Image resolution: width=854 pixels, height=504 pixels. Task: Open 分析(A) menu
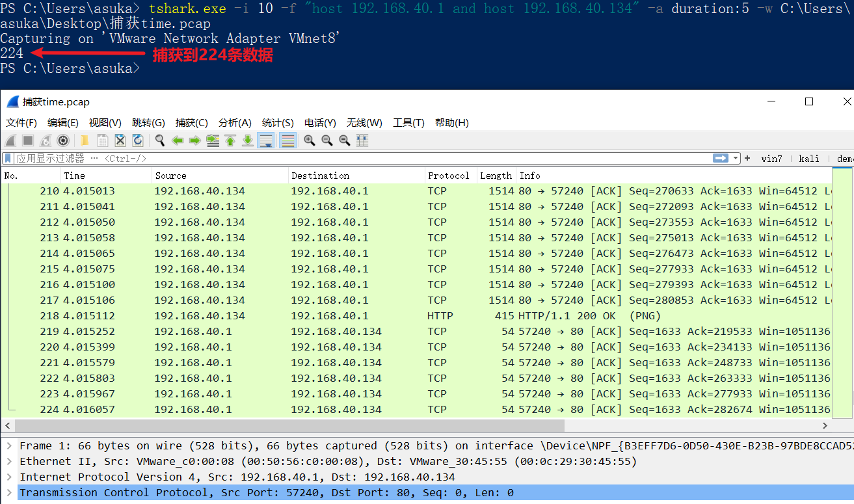235,123
